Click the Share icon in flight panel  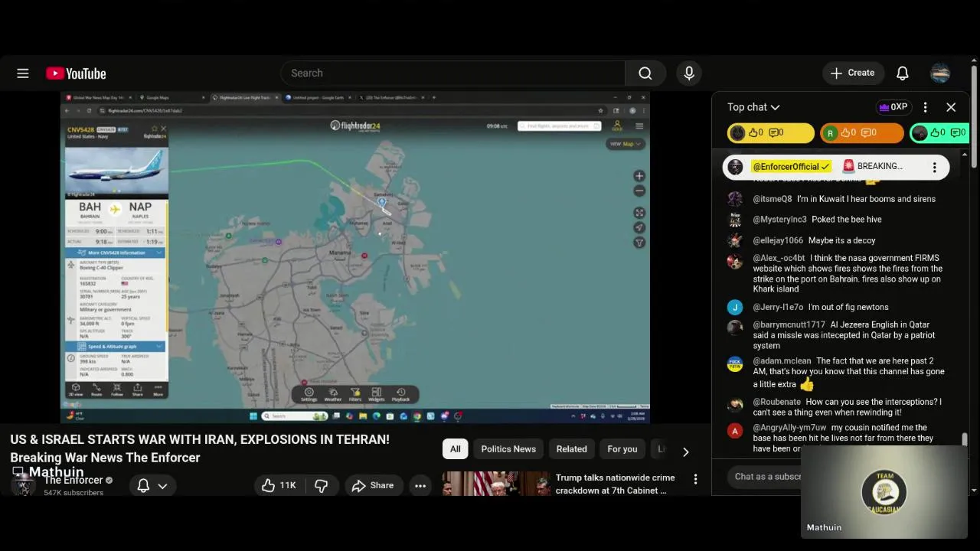click(137, 390)
